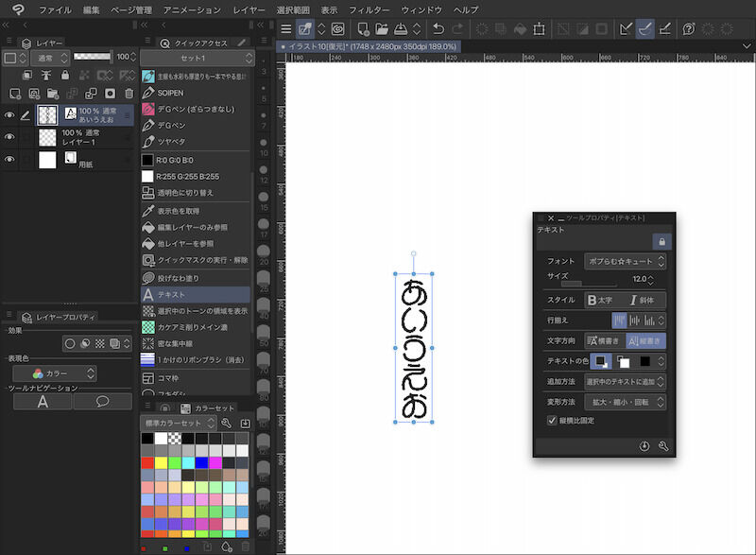
Task: Click the layer mask icon in Layer panel
Action: click(110, 93)
